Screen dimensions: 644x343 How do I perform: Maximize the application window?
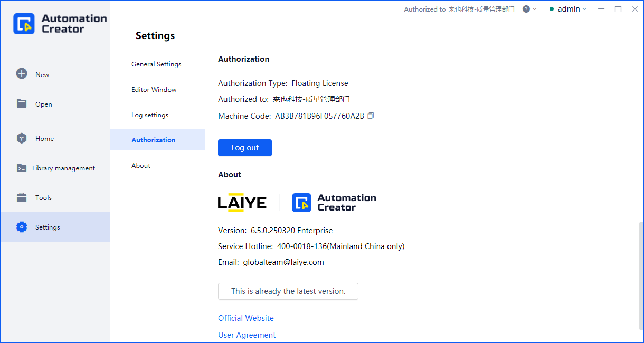coord(618,9)
